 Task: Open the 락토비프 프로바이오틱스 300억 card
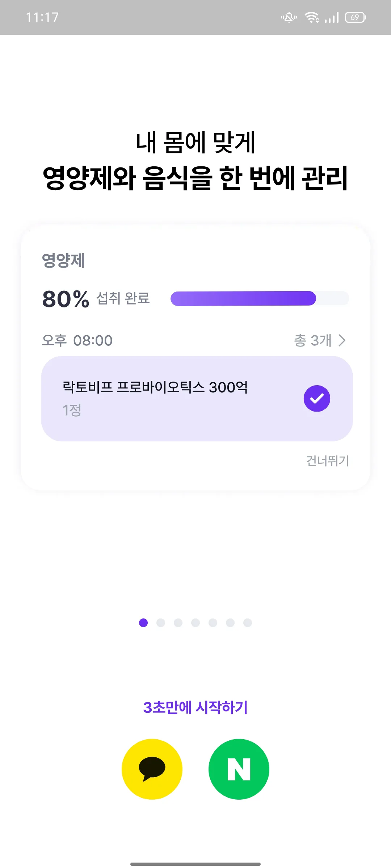(197, 399)
